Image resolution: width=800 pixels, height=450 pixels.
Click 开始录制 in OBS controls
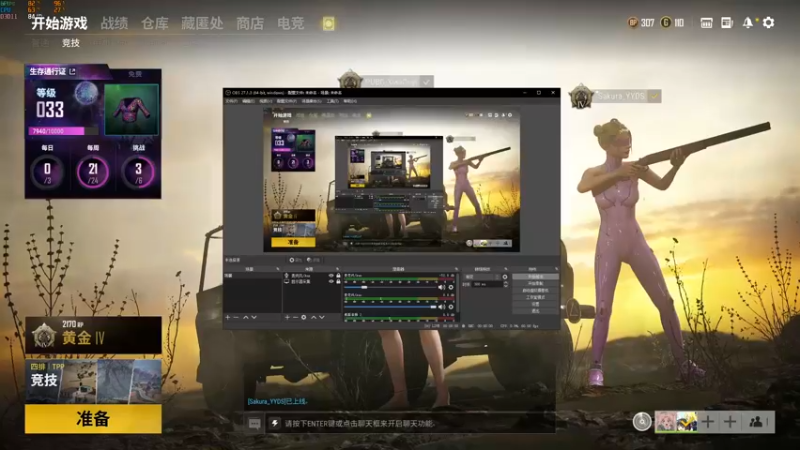[535, 283]
